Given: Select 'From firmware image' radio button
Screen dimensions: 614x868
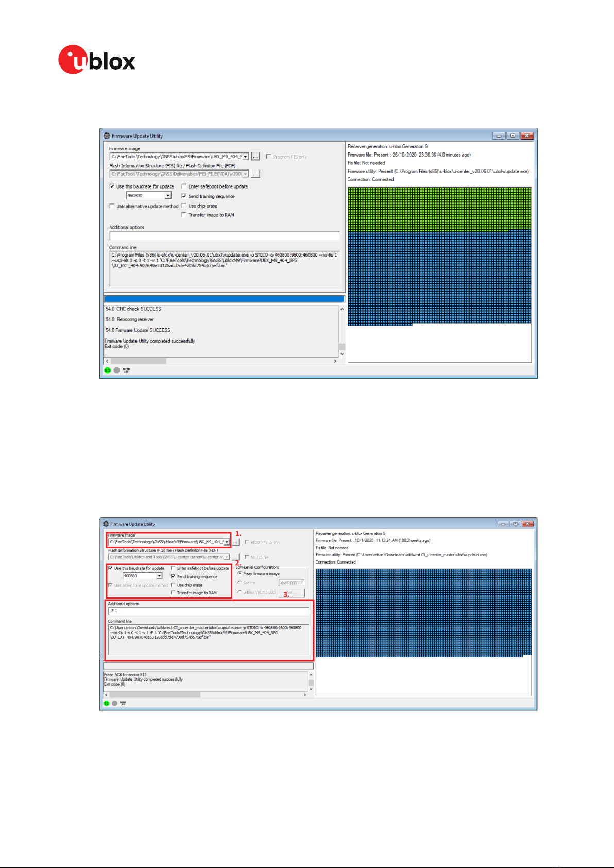Looking at the screenshot, I should tap(240, 573).
